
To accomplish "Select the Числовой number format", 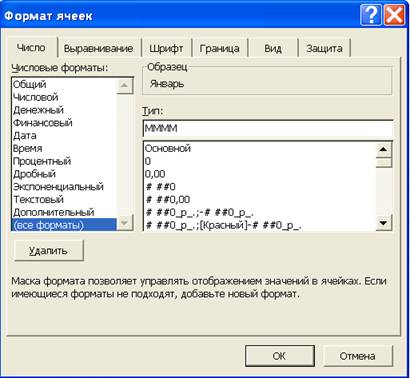I will [64, 97].
